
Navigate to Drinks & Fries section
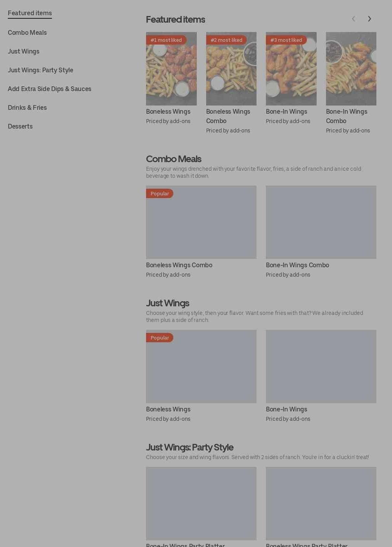[x=27, y=108]
